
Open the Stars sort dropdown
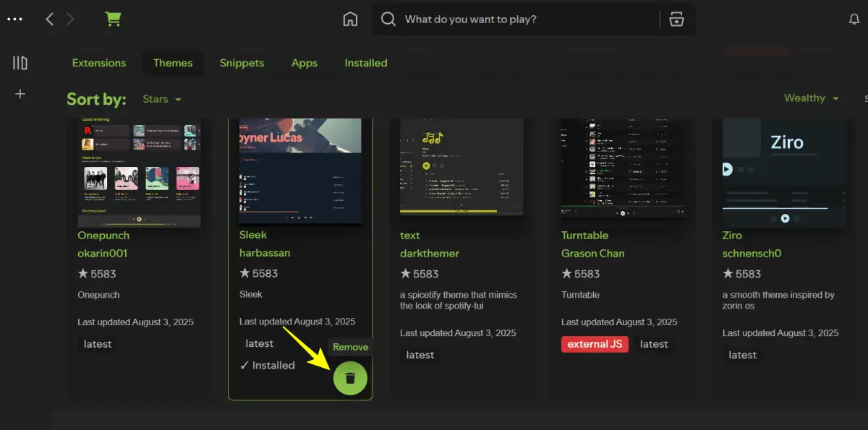161,99
